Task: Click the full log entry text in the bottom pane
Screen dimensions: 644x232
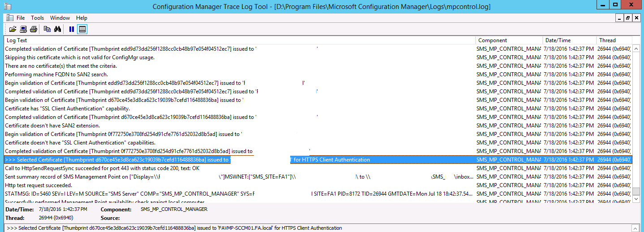Action: pyautogui.click(x=175, y=228)
